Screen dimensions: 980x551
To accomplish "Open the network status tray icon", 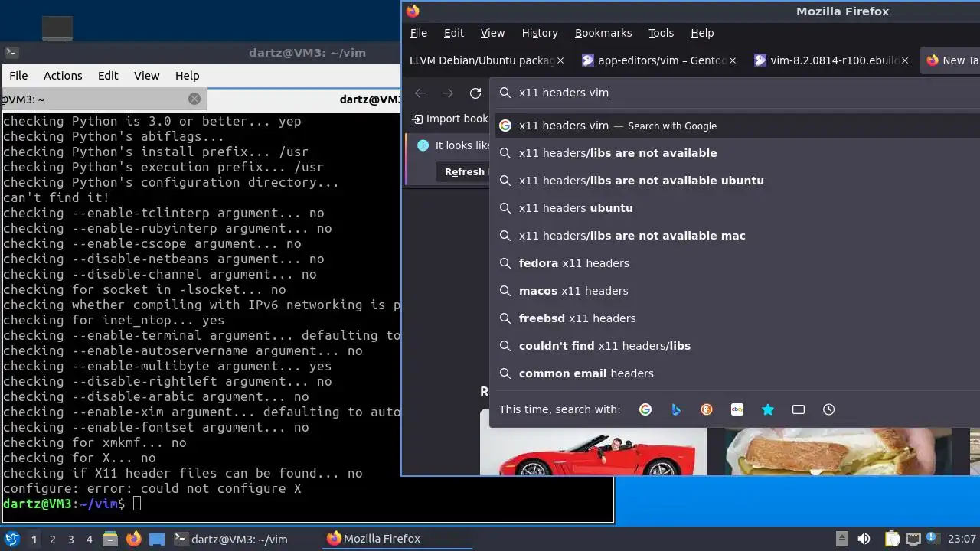I will (913, 539).
